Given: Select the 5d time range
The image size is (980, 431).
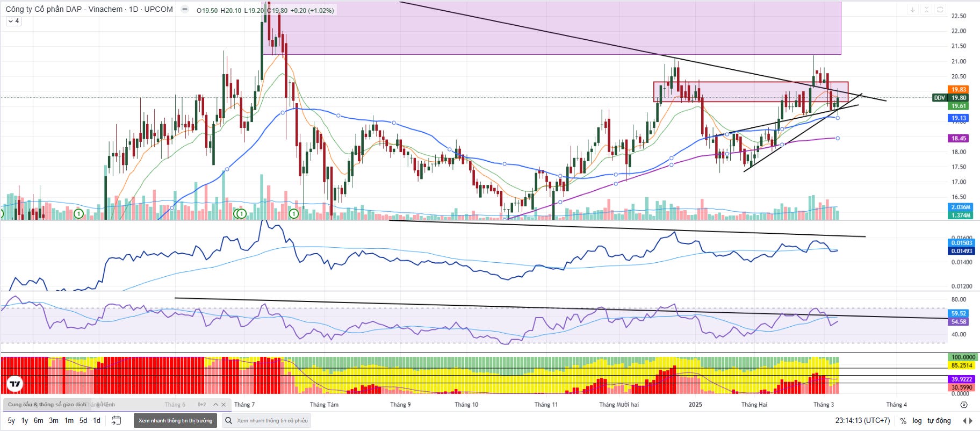Looking at the screenshot, I should [83, 420].
